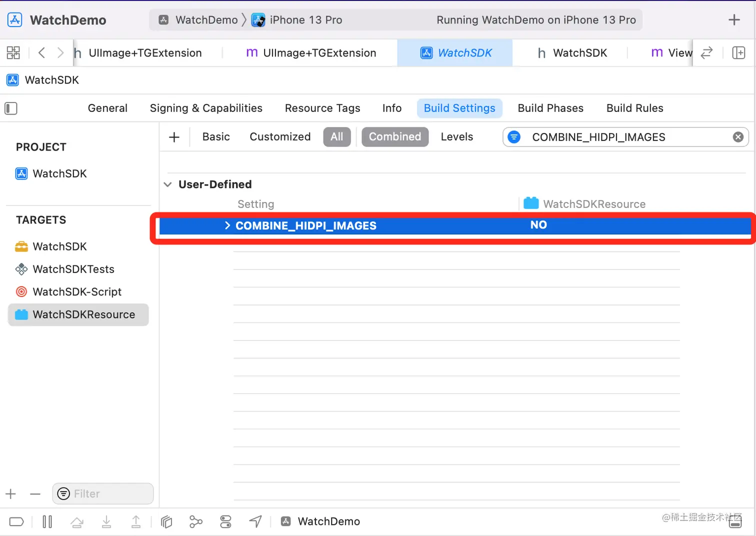Go back with the left chevron
This screenshot has width=756, height=536.
tap(41, 52)
